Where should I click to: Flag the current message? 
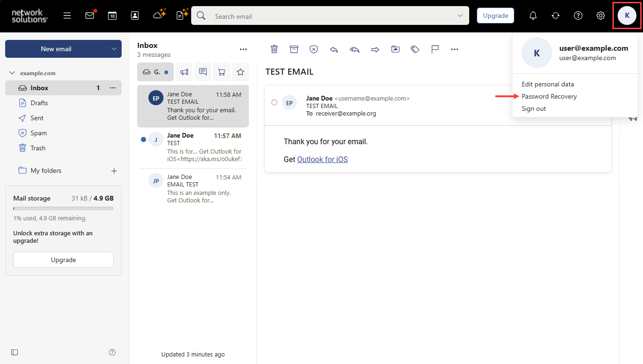(x=435, y=49)
